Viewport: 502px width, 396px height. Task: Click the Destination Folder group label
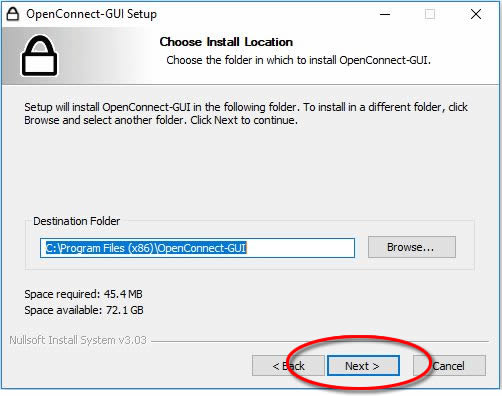coord(77,221)
